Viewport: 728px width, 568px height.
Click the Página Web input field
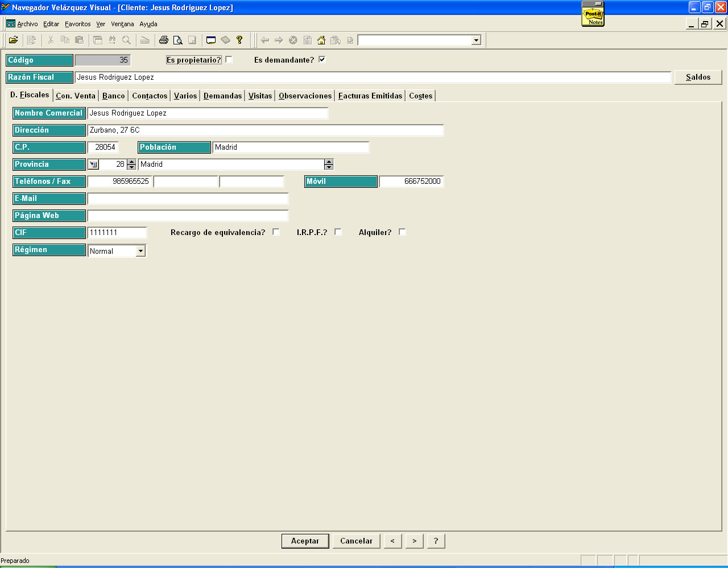(x=188, y=216)
